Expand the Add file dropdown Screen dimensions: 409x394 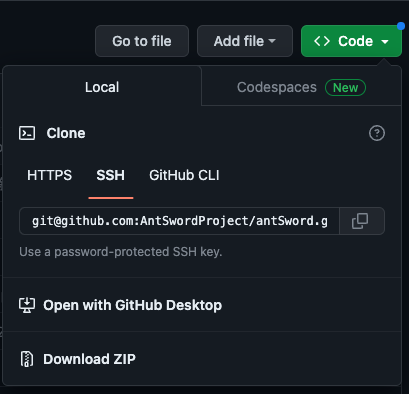click(245, 41)
